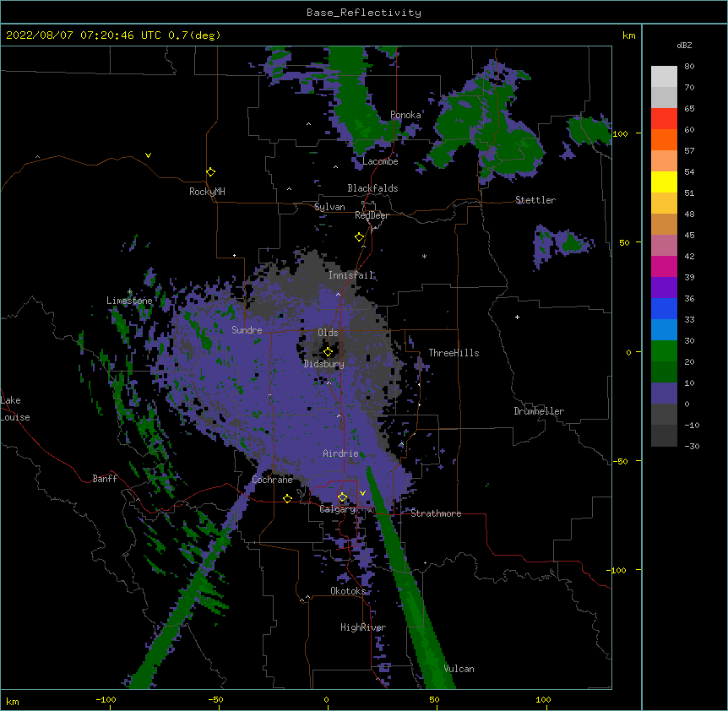Click the RockyMH label

pos(207,192)
